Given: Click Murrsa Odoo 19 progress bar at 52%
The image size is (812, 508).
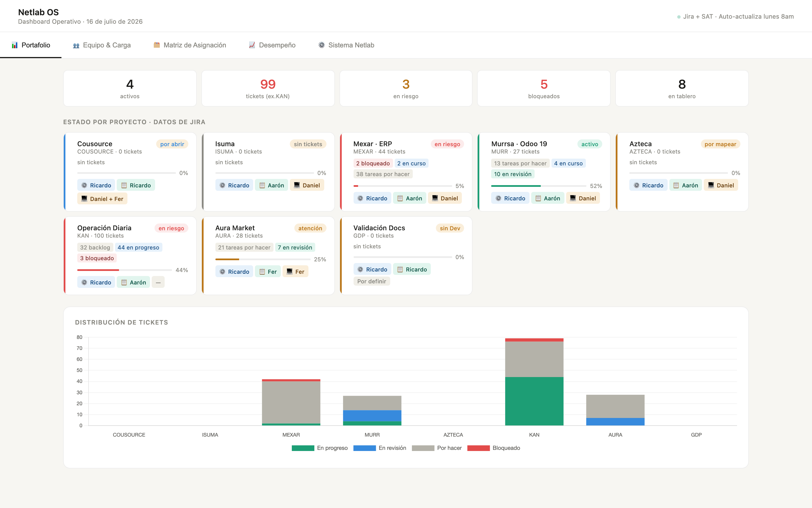Looking at the screenshot, I should coord(539,186).
